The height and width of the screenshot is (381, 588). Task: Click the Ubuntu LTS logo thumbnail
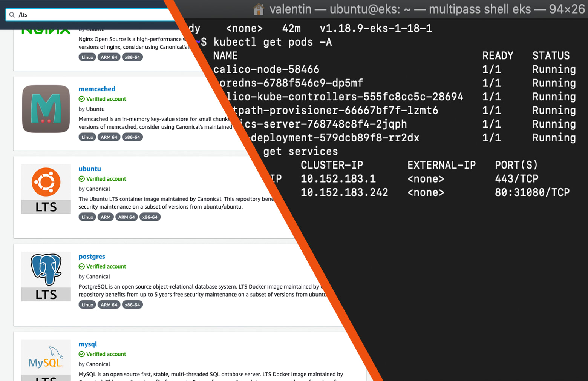pos(46,189)
